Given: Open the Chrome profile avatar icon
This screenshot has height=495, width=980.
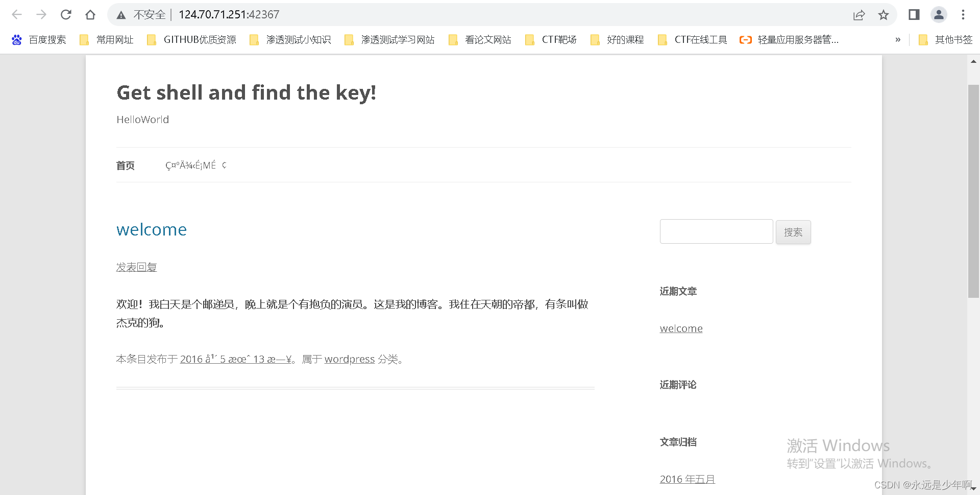Looking at the screenshot, I should [x=939, y=14].
